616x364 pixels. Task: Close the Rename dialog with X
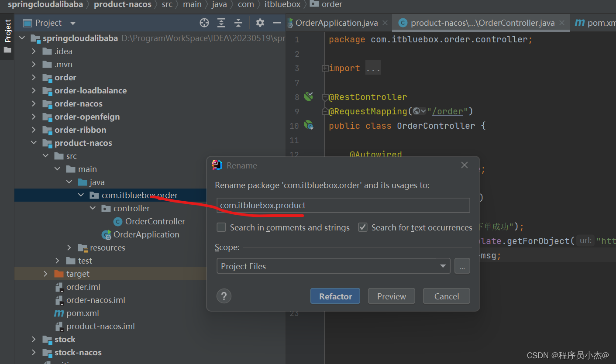click(x=465, y=165)
